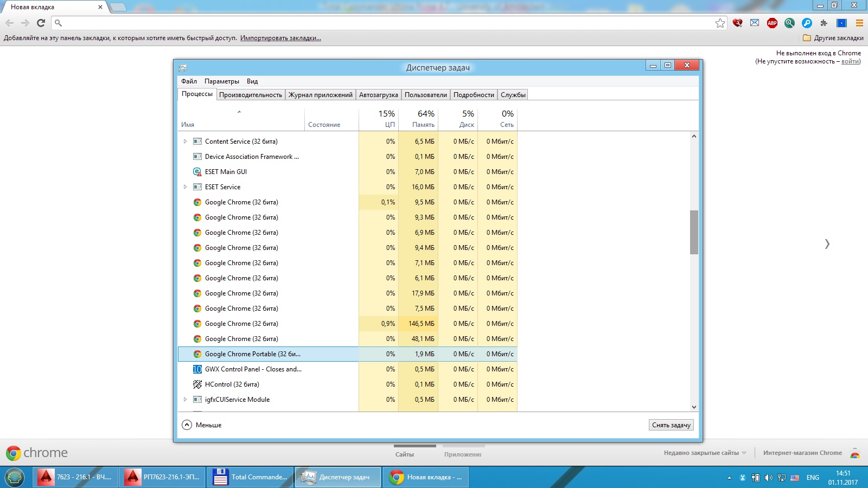This screenshot has width=868, height=488.
Task: Open the Chrome main menu
Action: (859, 23)
